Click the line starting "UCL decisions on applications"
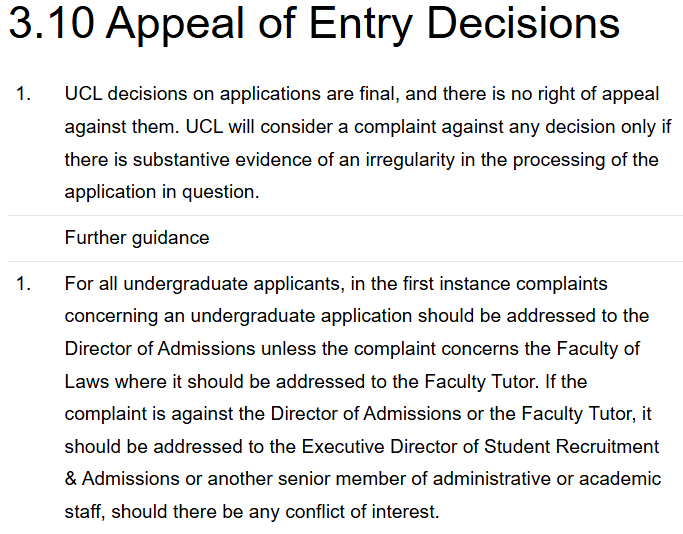This screenshot has height=534, width=683. coord(361,95)
